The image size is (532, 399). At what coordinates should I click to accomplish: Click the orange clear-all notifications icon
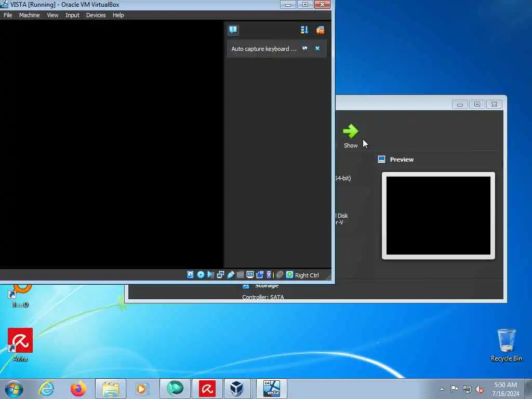320,30
